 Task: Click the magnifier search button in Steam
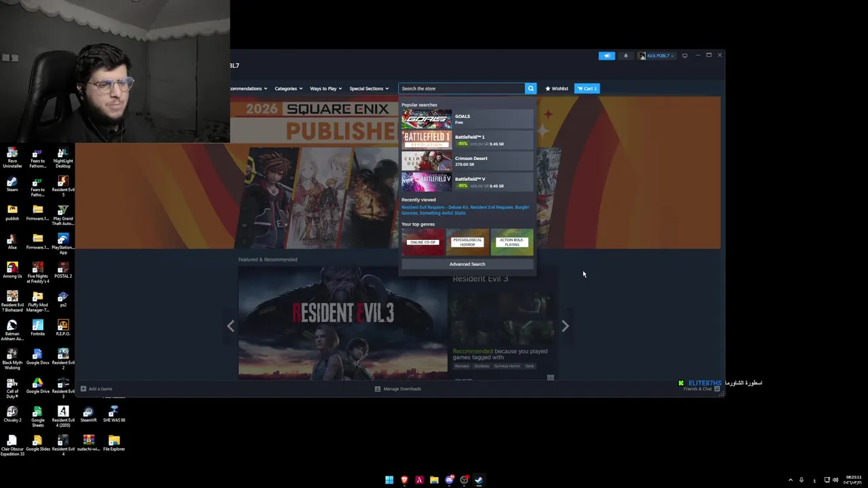point(531,88)
